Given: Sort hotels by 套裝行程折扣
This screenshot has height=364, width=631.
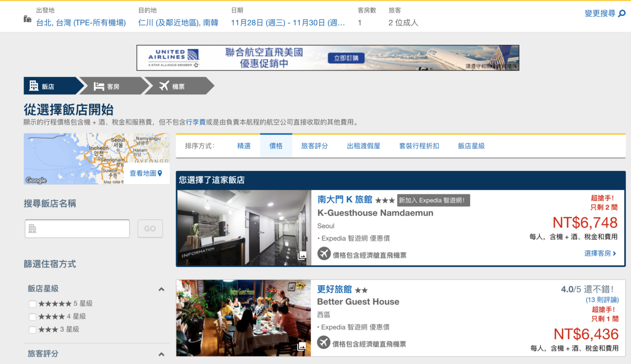Looking at the screenshot, I should point(419,146).
